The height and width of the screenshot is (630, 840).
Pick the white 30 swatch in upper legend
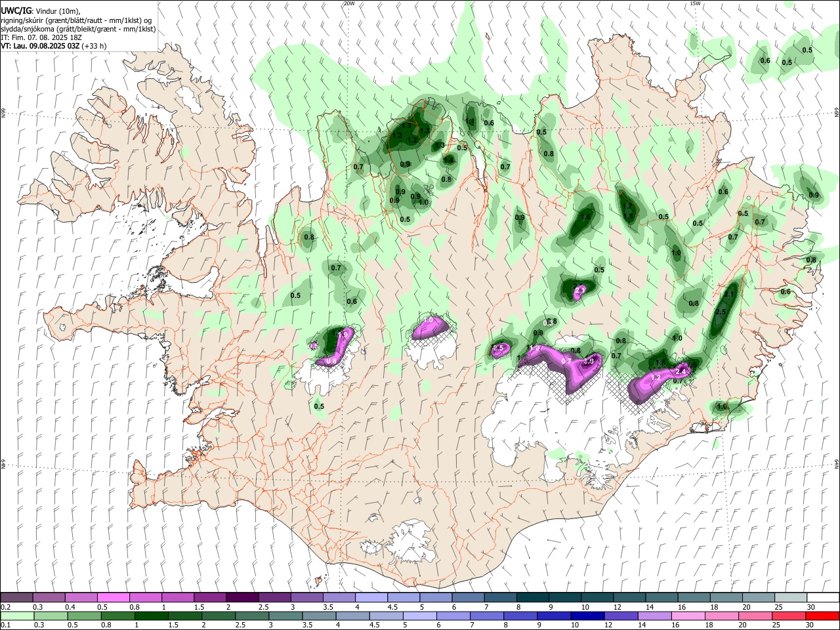point(823,597)
